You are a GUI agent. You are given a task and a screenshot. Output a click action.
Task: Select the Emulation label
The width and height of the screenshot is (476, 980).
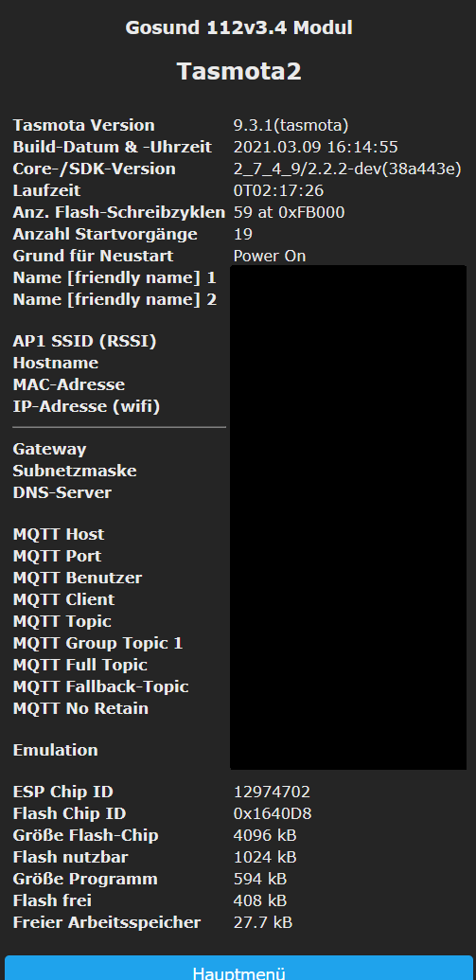coord(56,750)
